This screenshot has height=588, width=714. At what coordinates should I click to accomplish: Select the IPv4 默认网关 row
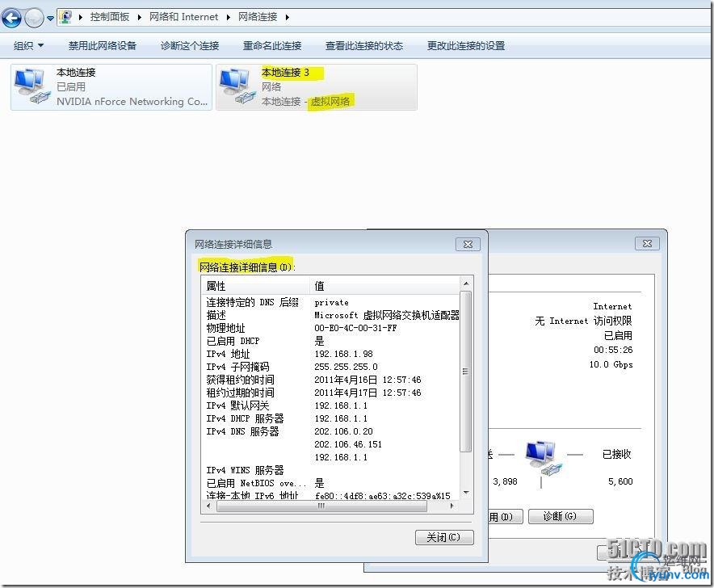click(x=330, y=405)
